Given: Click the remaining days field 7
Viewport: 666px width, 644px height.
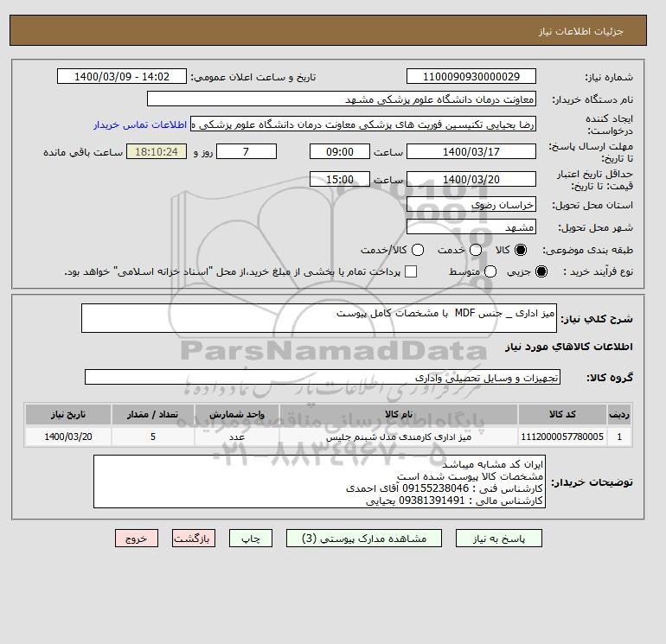Looking at the screenshot, I should pyautogui.click(x=247, y=151).
